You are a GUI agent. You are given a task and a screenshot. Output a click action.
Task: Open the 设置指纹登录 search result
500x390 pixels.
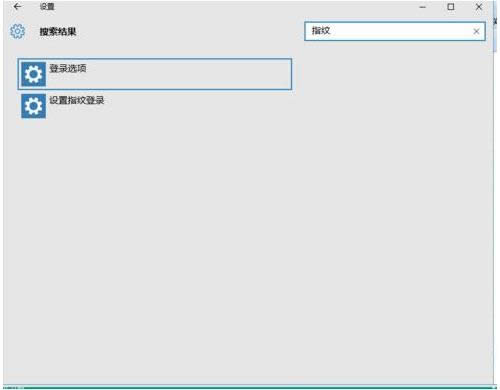tap(77, 100)
